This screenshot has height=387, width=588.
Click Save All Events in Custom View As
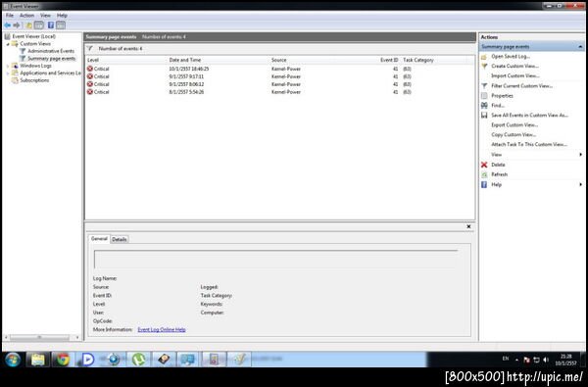click(529, 116)
